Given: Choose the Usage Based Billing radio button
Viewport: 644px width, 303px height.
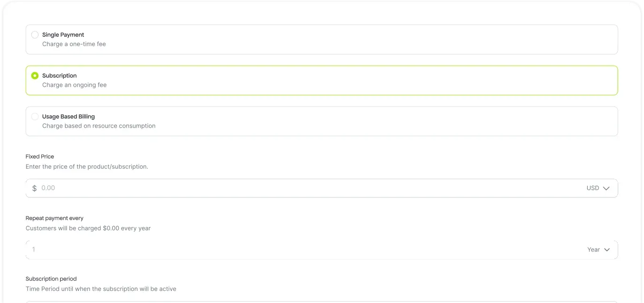Looking at the screenshot, I should 35,116.
